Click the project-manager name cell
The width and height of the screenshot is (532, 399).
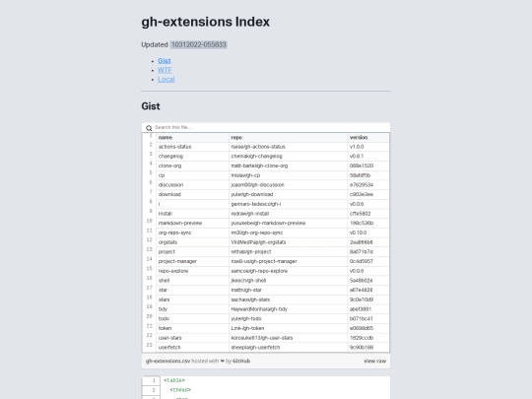pos(192,262)
